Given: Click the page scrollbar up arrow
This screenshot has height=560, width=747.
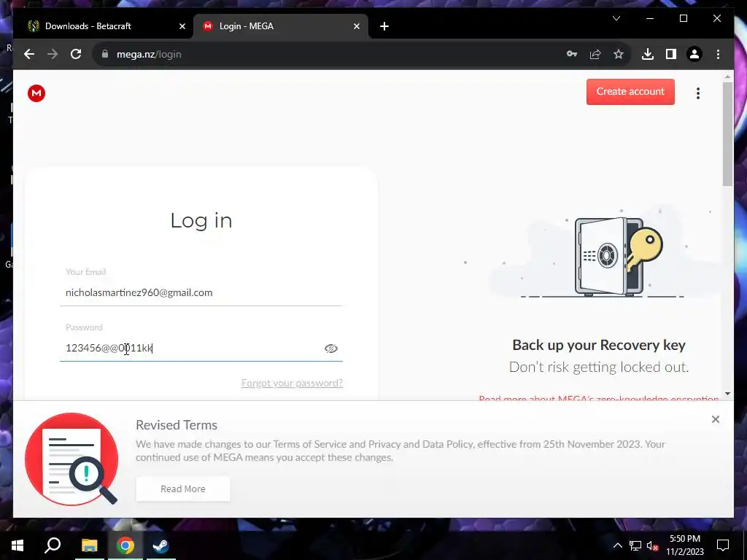Looking at the screenshot, I should 727,76.
